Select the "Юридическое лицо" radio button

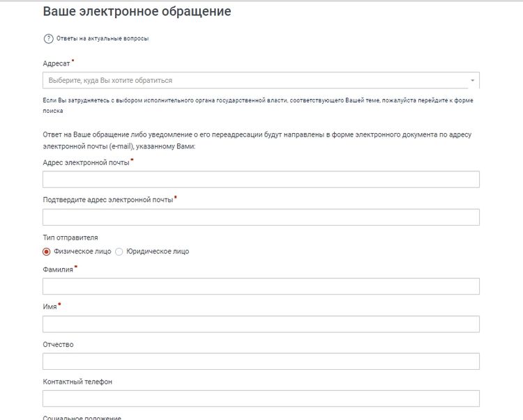(119, 251)
